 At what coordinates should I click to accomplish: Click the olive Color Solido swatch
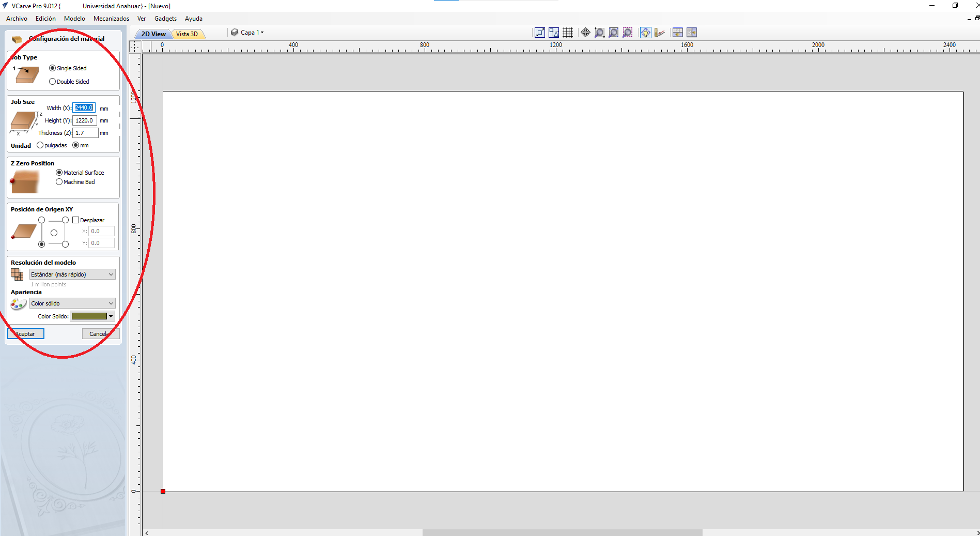(x=89, y=316)
